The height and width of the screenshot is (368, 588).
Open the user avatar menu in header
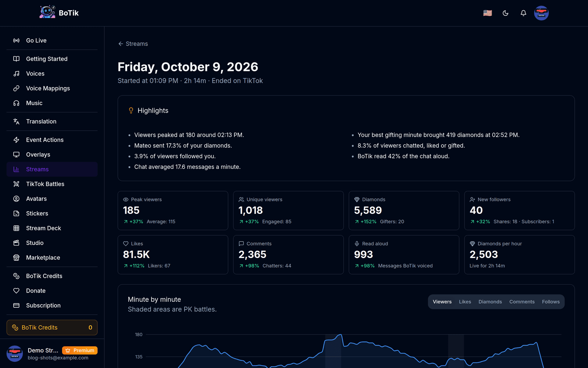coord(541,13)
